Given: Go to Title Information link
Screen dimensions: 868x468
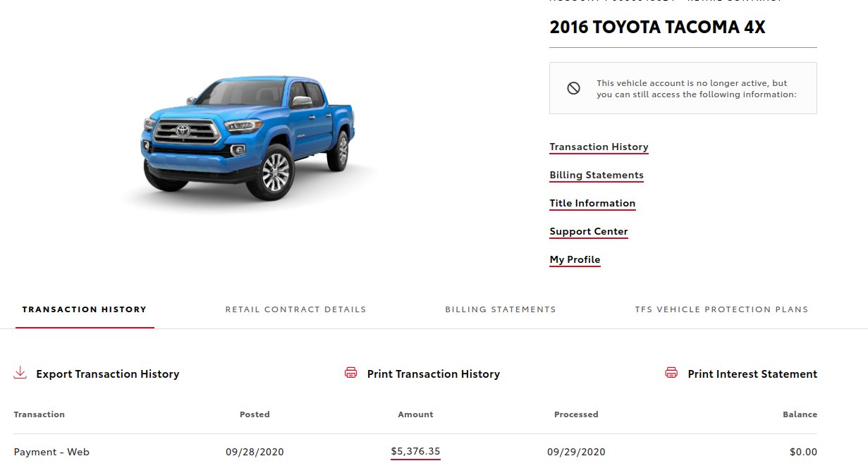Looking at the screenshot, I should [x=592, y=203].
